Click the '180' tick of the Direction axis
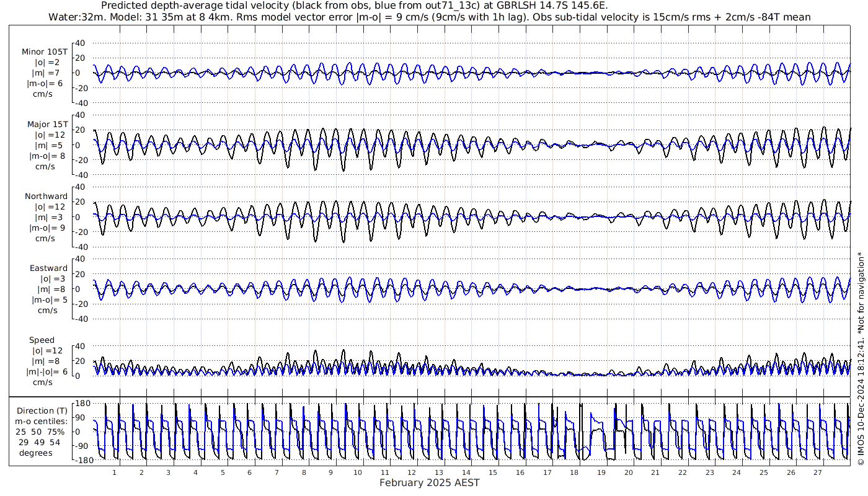Screen dimensions: 868x496 point(82,404)
